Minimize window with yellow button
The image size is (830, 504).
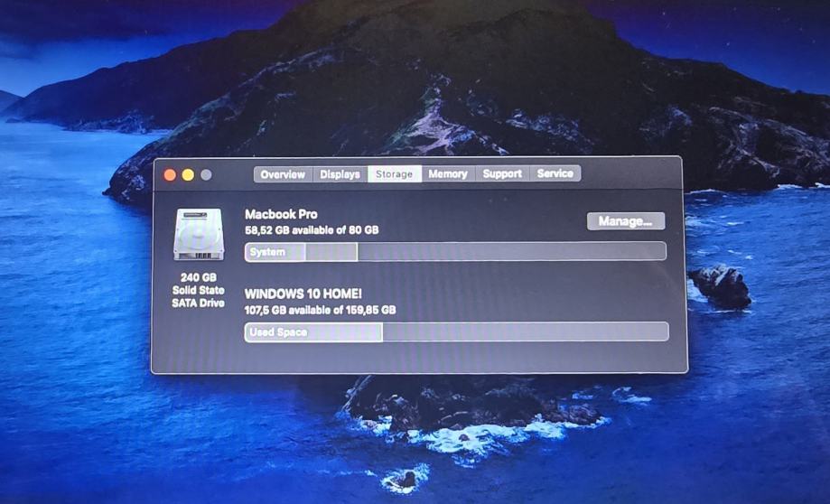pos(188,175)
